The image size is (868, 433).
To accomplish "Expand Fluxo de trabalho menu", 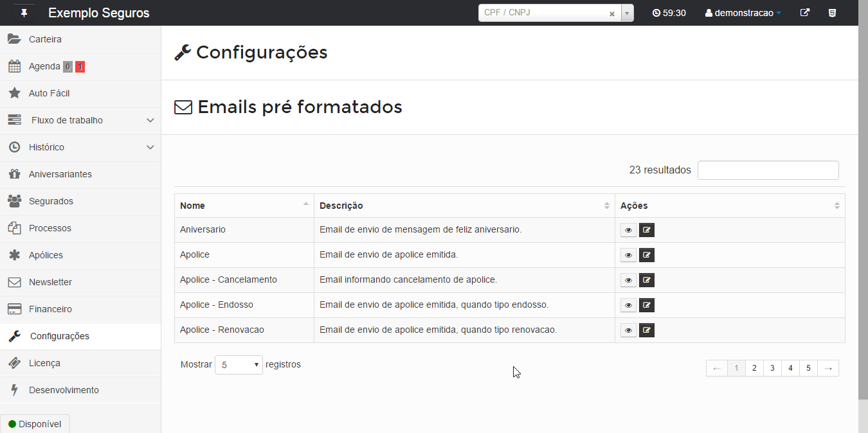I will tap(80, 120).
